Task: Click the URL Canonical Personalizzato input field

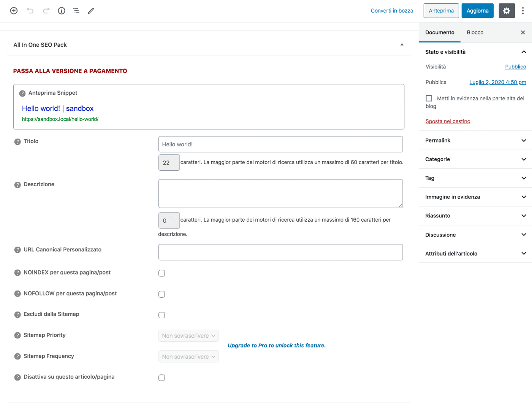Action: 280,252
